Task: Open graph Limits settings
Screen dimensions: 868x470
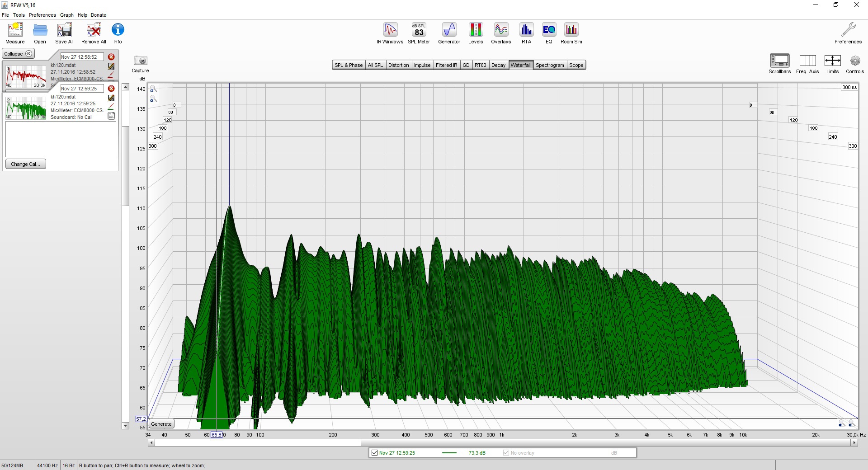Action: pyautogui.click(x=832, y=64)
